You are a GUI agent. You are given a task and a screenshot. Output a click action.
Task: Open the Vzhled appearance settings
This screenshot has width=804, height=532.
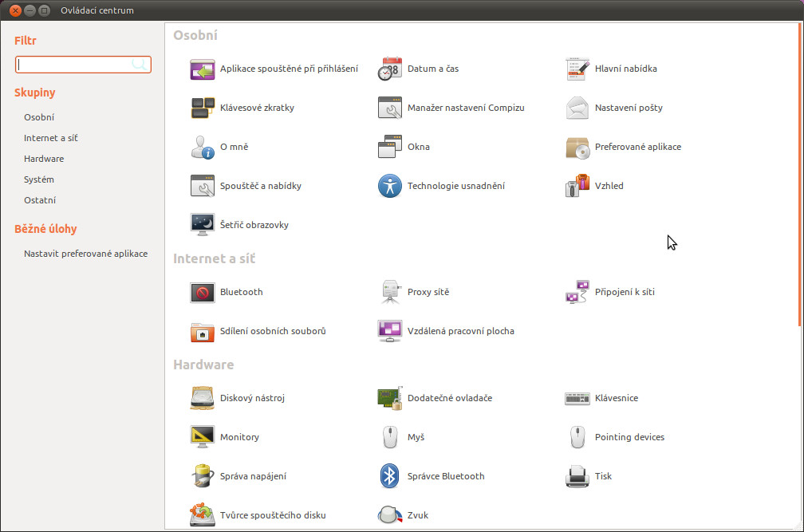tap(577, 187)
